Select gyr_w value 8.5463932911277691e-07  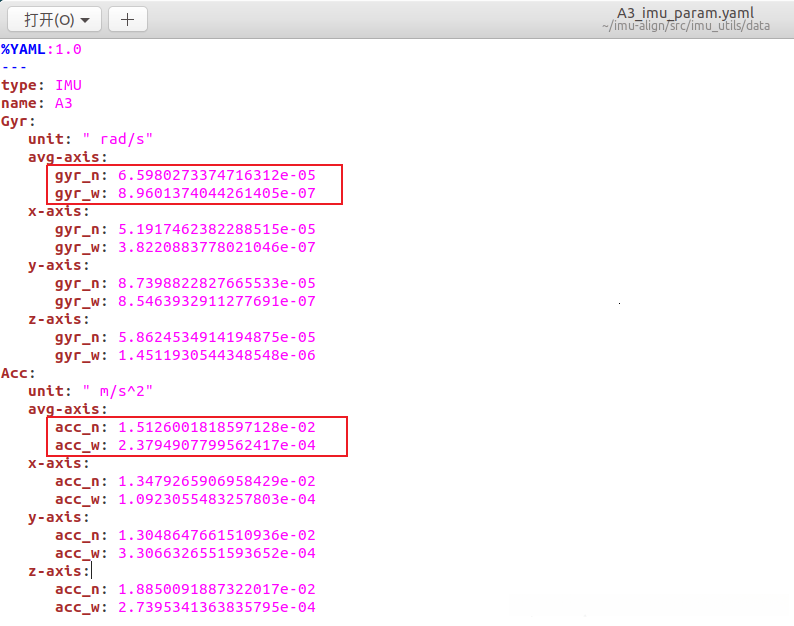tap(217, 301)
